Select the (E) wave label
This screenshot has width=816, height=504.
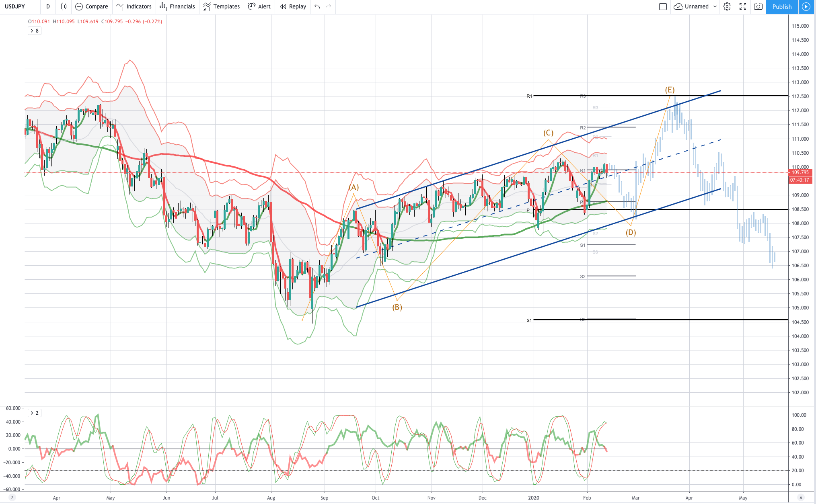pos(670,90)
